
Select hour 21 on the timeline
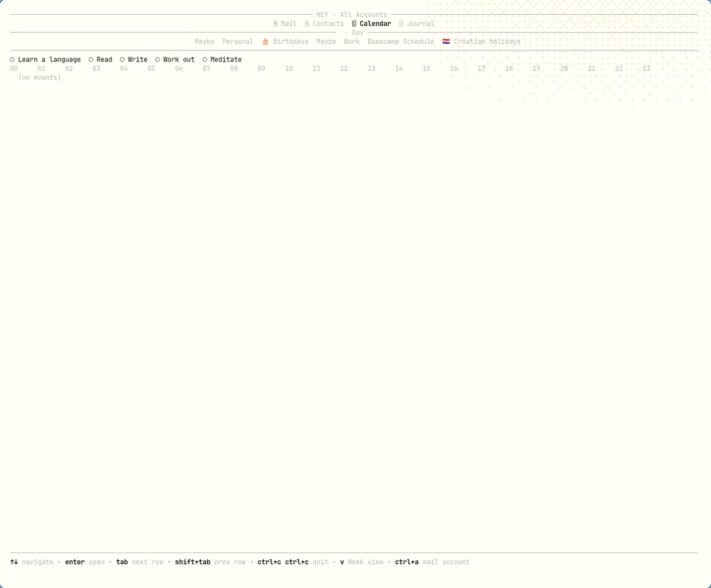(x=591, y=69)
